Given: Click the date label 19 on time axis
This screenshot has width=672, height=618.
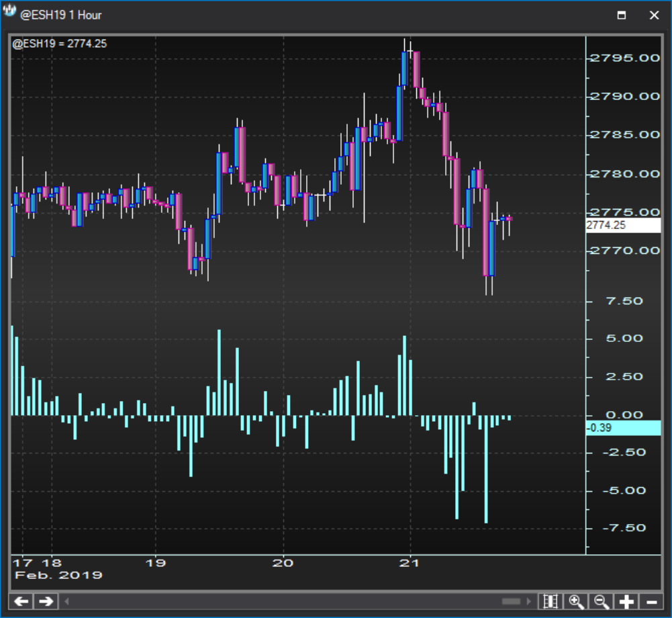Looking at the screenshot, I should [x=155, y=563].
